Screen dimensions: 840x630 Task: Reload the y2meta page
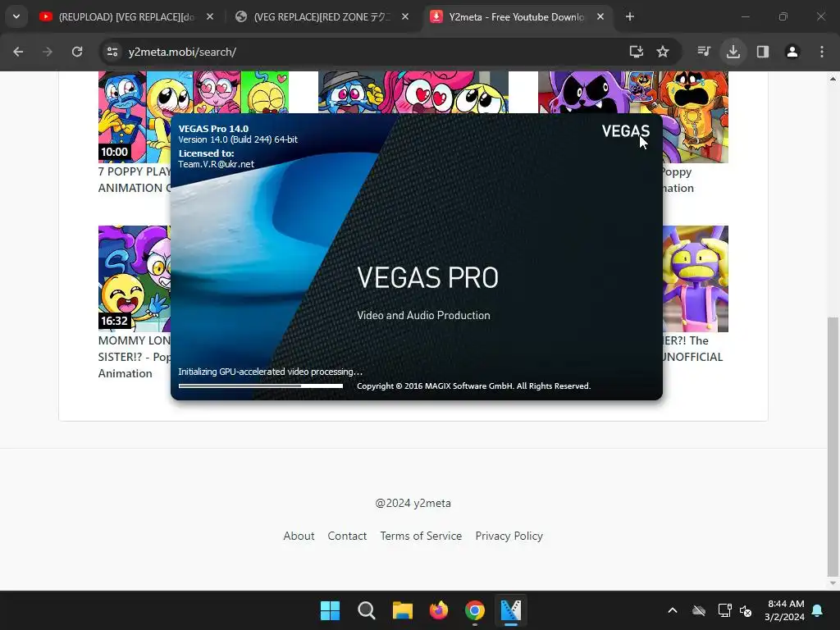tap(77, 52)
